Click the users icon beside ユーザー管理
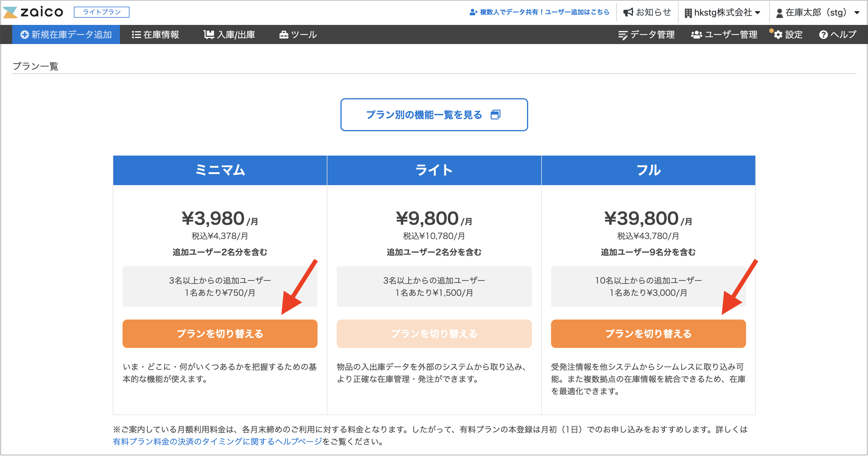This screenshot has height=456, width=868. [x=696, y=35]
